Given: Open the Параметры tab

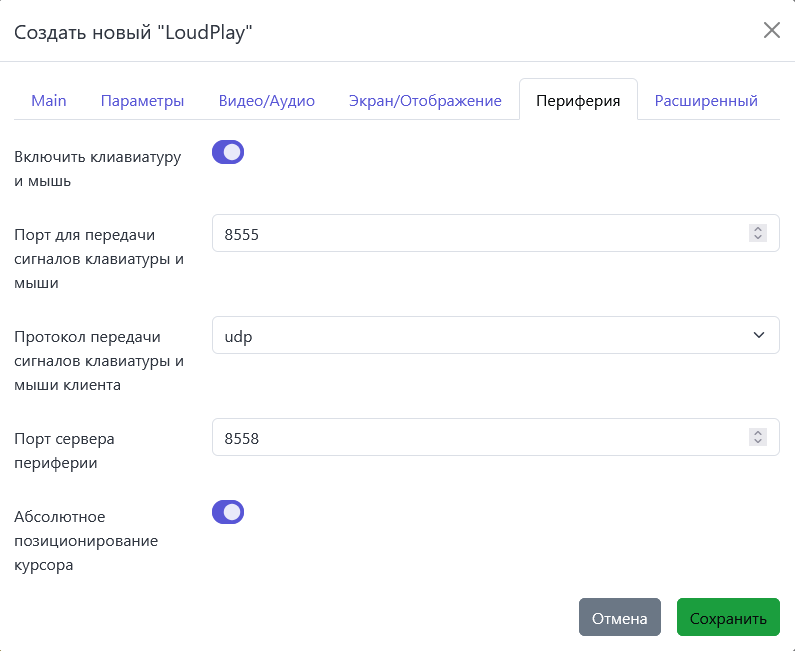Looking at the screenshot, I should 142,101.
